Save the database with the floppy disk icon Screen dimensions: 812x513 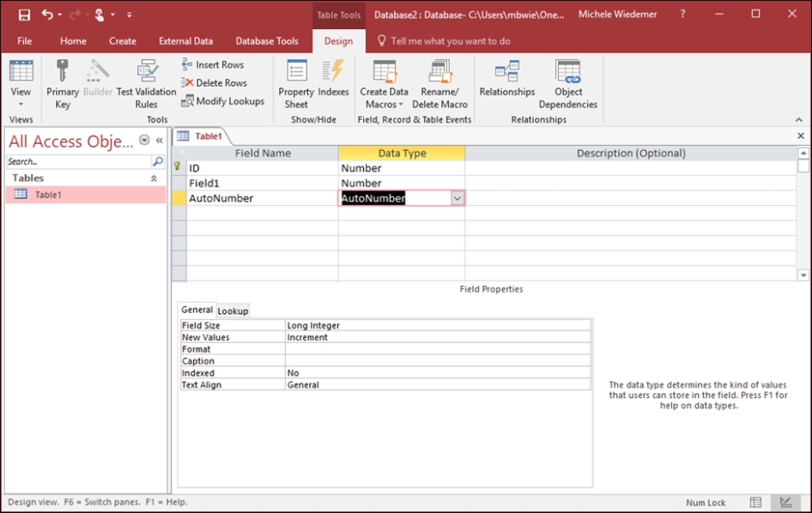[24, 15]
